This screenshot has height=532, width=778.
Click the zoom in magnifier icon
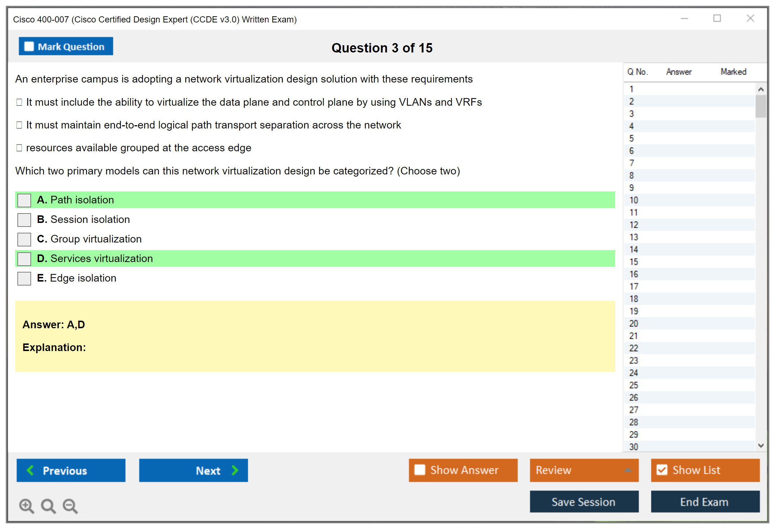(x=26, y=505)
